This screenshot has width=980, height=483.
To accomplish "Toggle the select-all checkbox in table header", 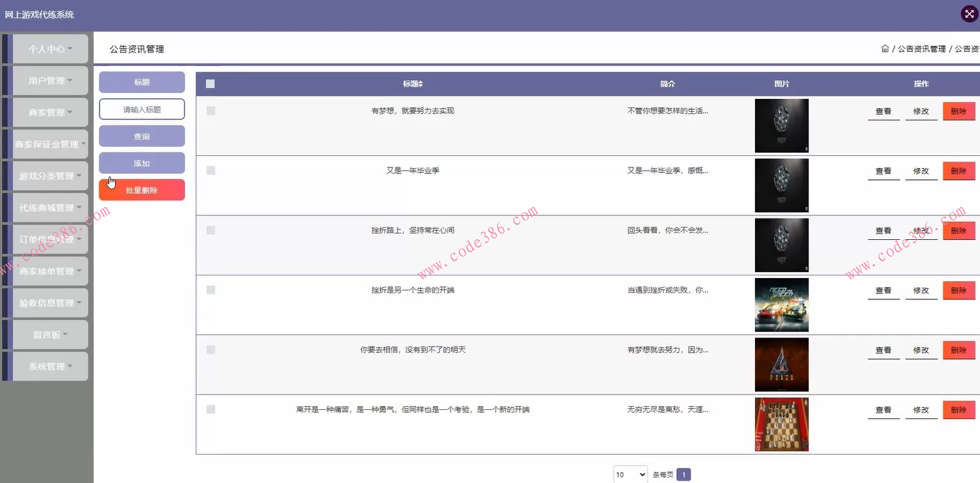I will coord(210,83).
